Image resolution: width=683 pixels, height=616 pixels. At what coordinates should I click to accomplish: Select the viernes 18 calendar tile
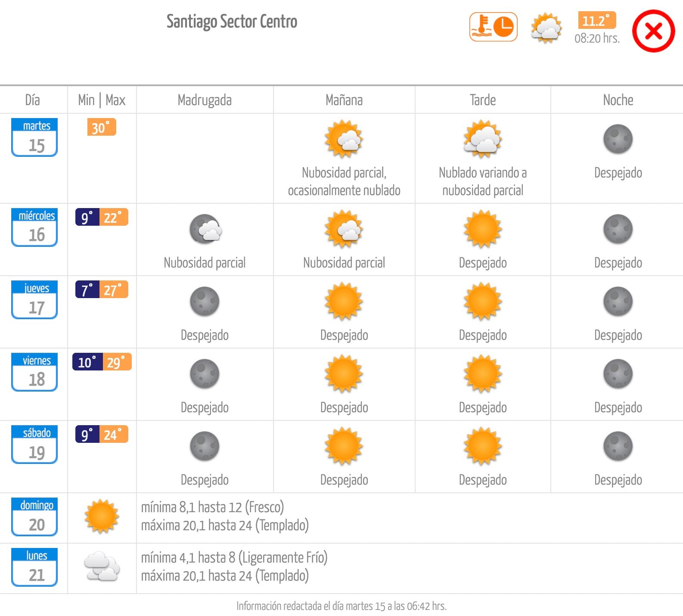tap(34, 372)
